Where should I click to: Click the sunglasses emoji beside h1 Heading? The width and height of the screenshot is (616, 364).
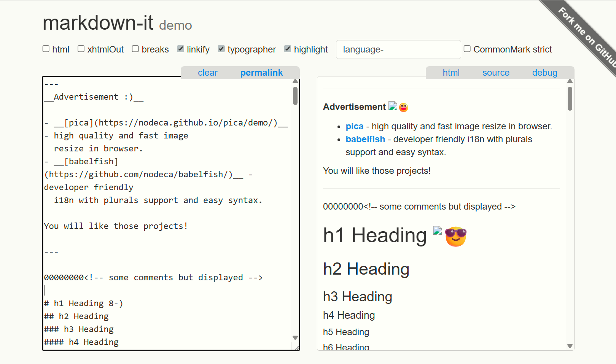point(456,237)
